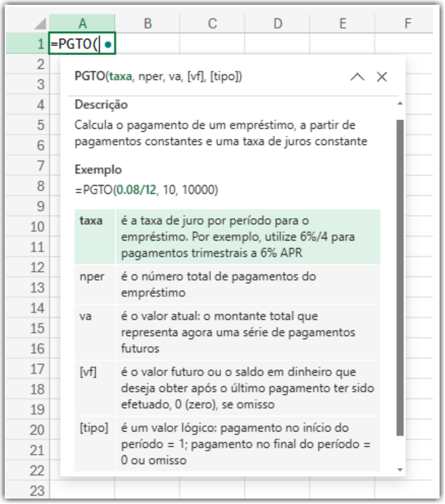This screenshot has width=445, height=504.
Task: Select row 15 header
Action: (28, 328)
